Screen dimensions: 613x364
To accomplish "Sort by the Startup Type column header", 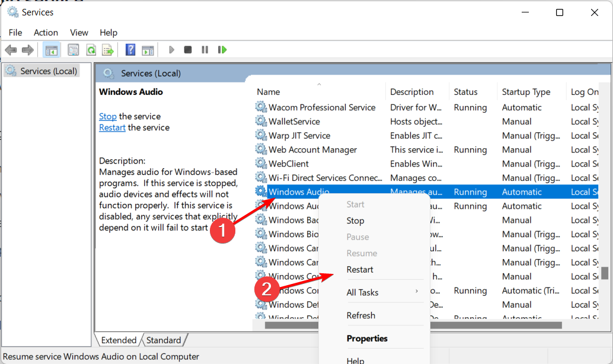I will (531, 92).
